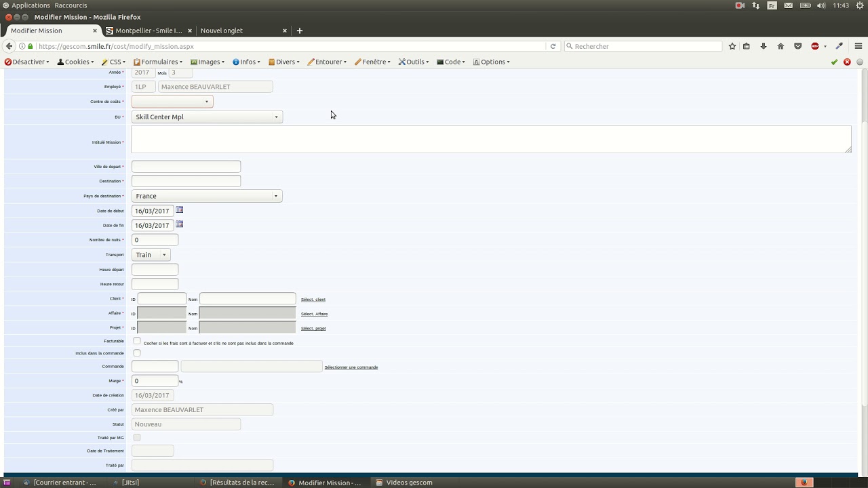
Task: Enable Inclus dans la commande checkbox
Action: [x=137, y=353]
